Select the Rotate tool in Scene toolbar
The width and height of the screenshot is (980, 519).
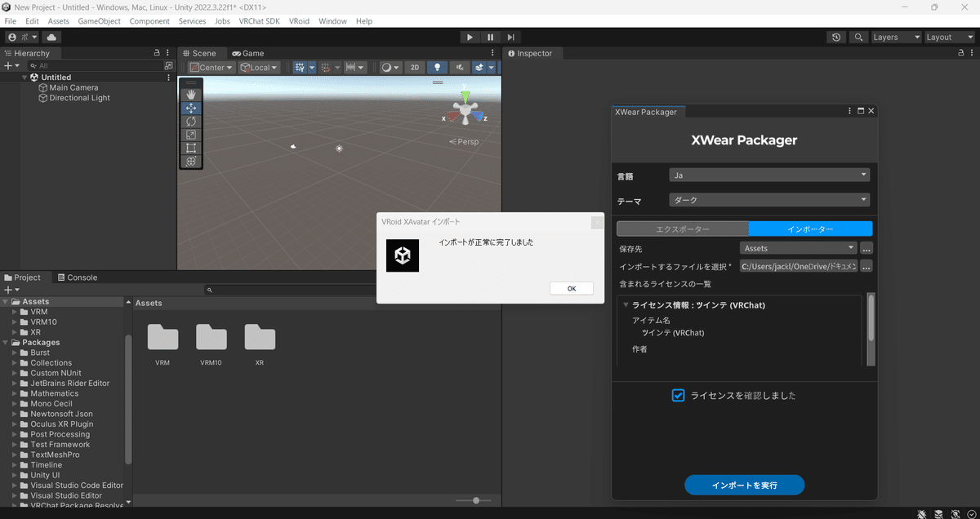click(x=191, y=122)
